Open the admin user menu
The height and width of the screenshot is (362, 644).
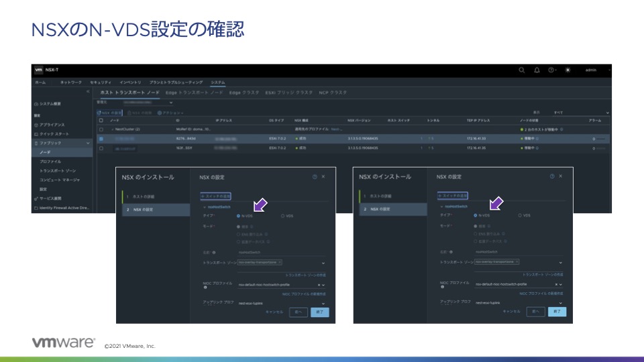[592, 70]
